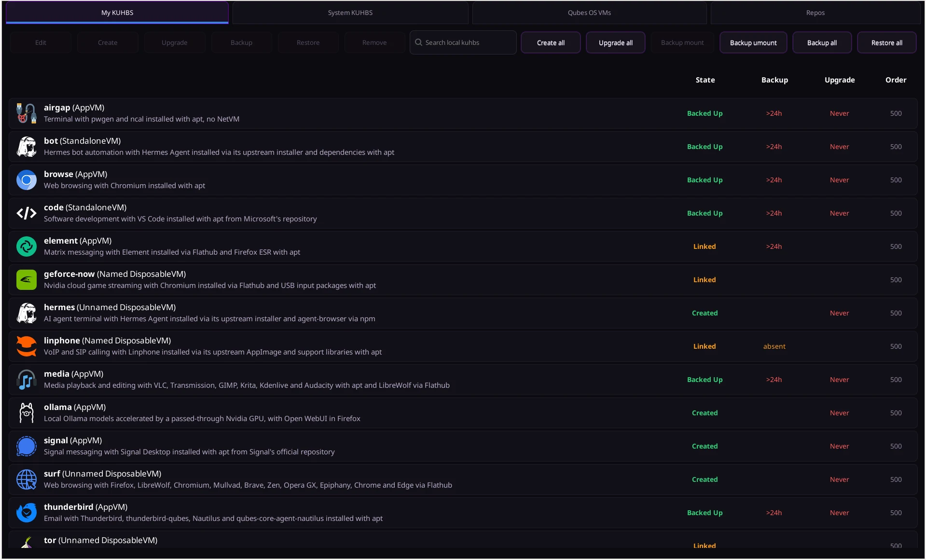Click media's Backed Up state

(705, 380)
